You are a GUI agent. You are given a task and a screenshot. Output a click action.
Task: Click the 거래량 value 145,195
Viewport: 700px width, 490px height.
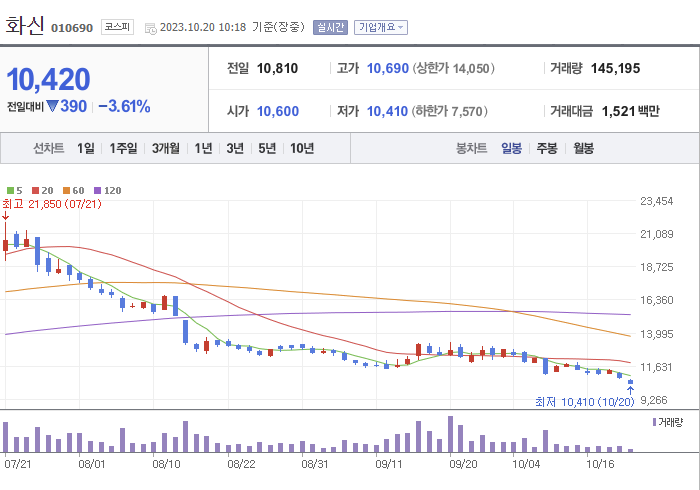(616, 68)
